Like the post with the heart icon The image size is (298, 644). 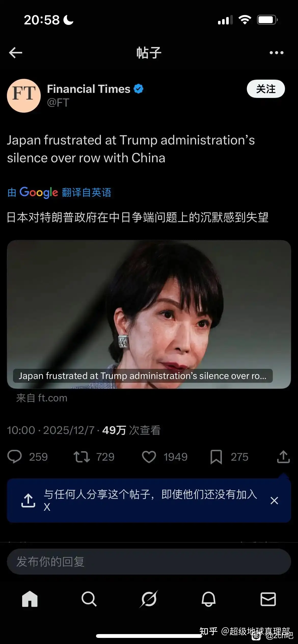pos(149,457)
